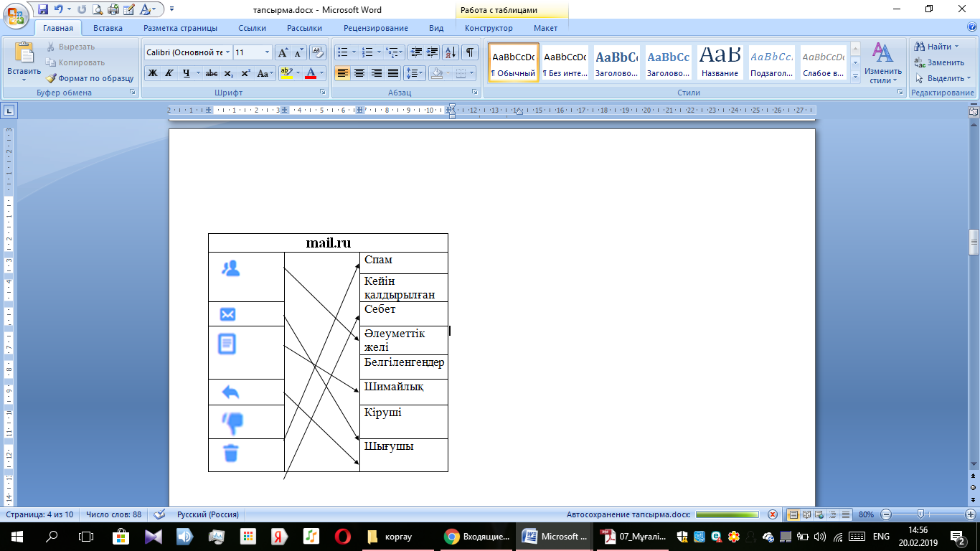Show paragraph marks with the pilcrow button
This screenshot has height=551, width=980.
pyautogui.click(x=469, y=52)
